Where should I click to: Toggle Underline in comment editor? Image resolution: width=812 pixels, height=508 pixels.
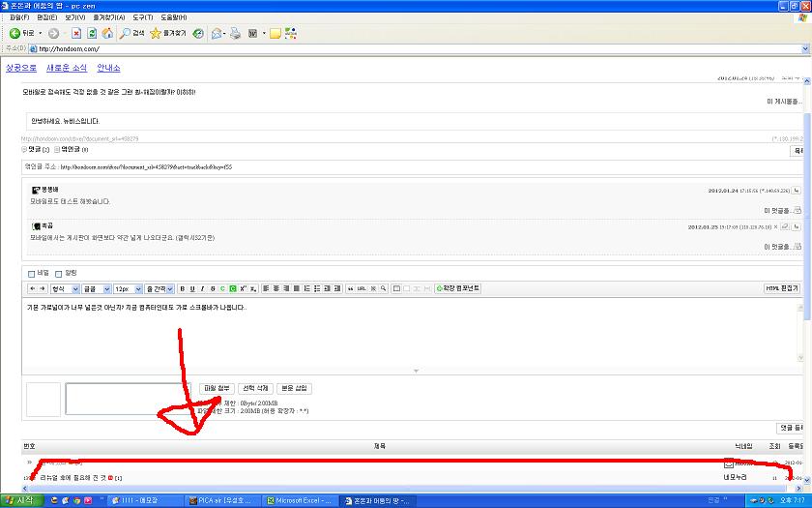[x=192, y=288]
